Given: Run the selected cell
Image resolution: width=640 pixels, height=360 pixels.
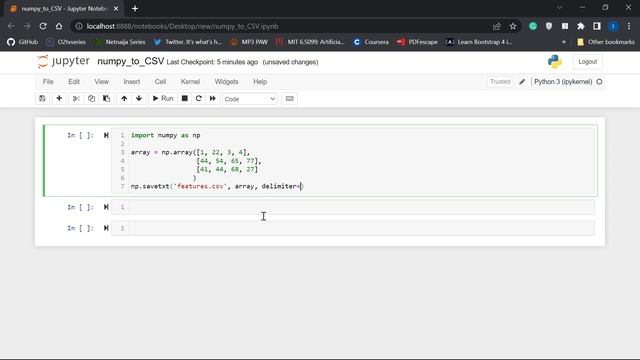Looking at the screenshot, I should [163, 98].
